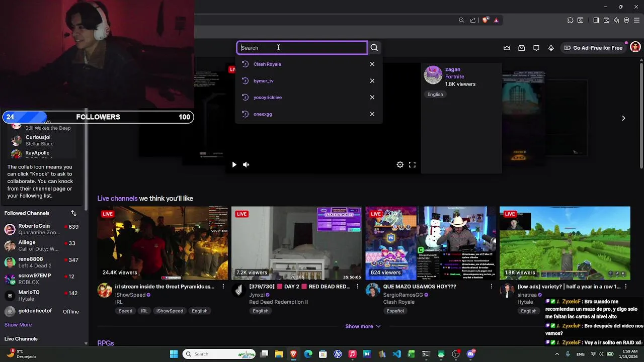Image resolution: width=644 pixels, height=362 pixels.
Task: Open File Explorer from taskbar
Action: pyautogui.click(x=279, y=354)
